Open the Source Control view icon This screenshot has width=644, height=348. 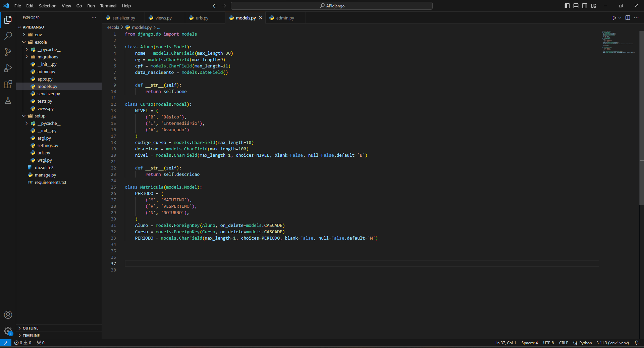click(8, 52)
